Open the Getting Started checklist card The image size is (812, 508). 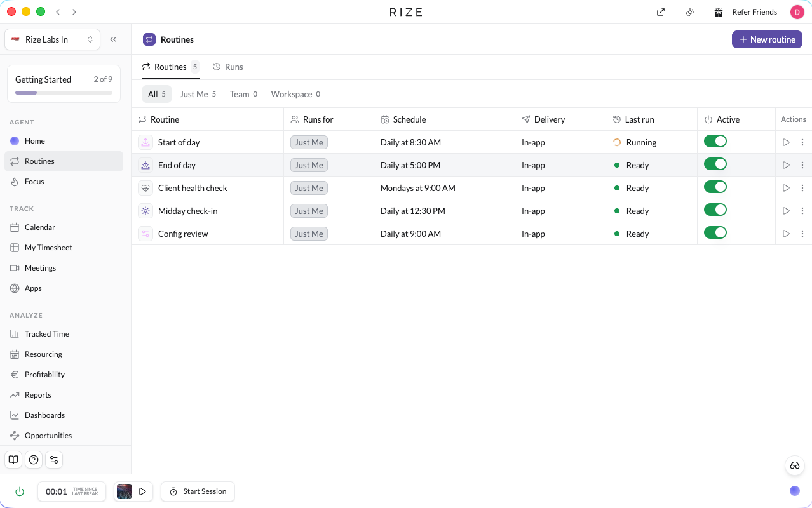point(64,84)
